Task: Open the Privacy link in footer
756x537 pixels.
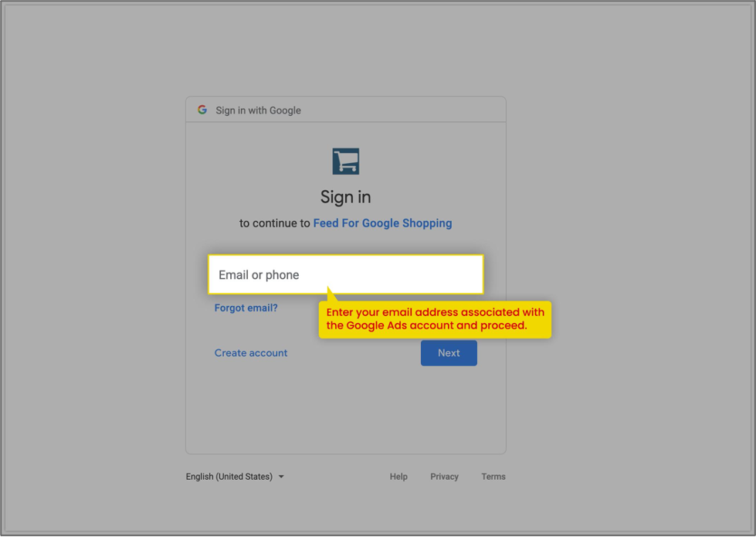Action: [x=444, y=477]
